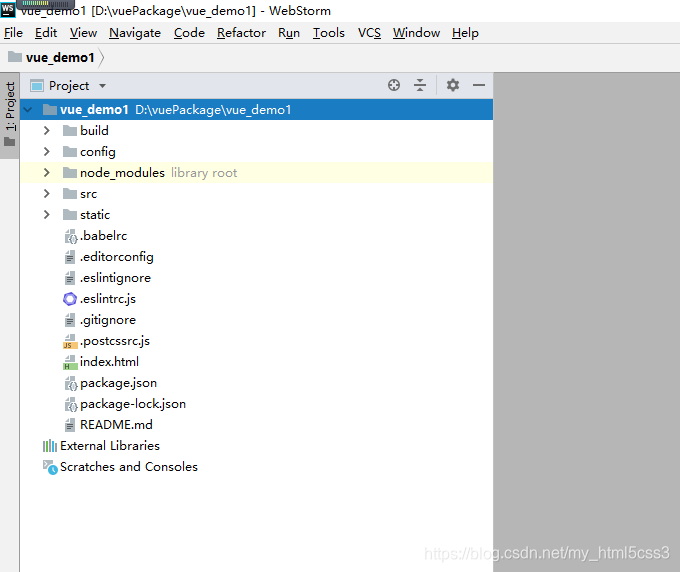Open the VCS menu
The height and width of the screenshot is (572, 680).
click(369, 33)
